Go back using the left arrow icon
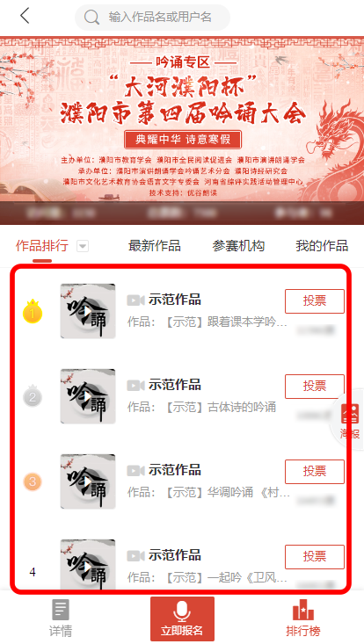Screen dimensions: 364x644 pos(25,16)
